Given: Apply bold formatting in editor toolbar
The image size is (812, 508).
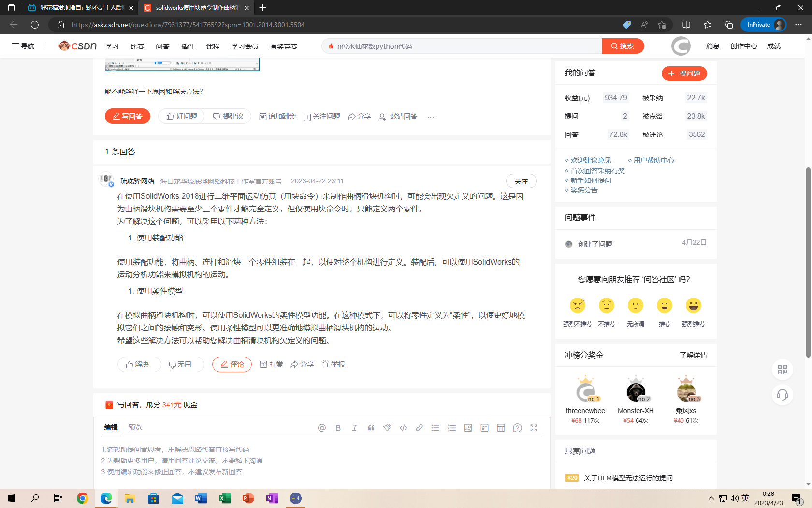Looking at the screenshot, I should pos(338,428).
